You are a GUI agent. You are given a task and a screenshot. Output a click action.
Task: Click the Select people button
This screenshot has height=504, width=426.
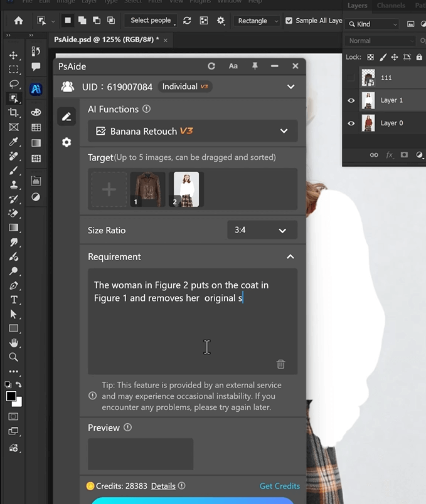pyautogui.click(x=151, y=21)
